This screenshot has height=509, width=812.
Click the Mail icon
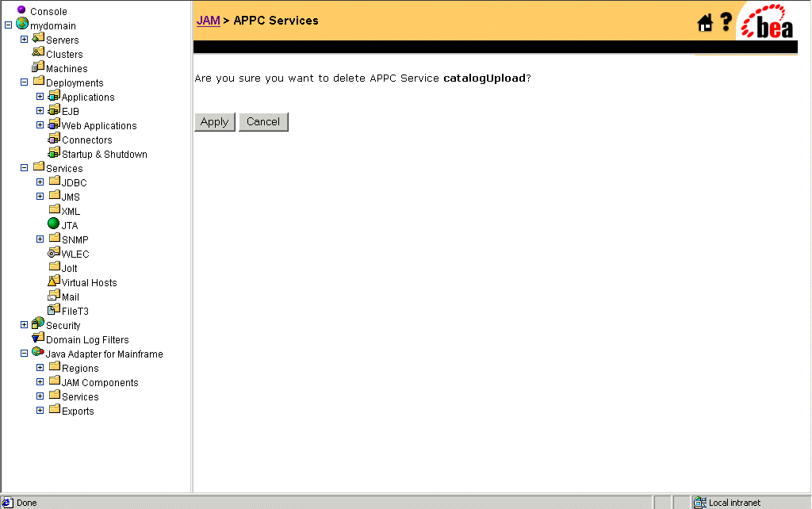54,295
